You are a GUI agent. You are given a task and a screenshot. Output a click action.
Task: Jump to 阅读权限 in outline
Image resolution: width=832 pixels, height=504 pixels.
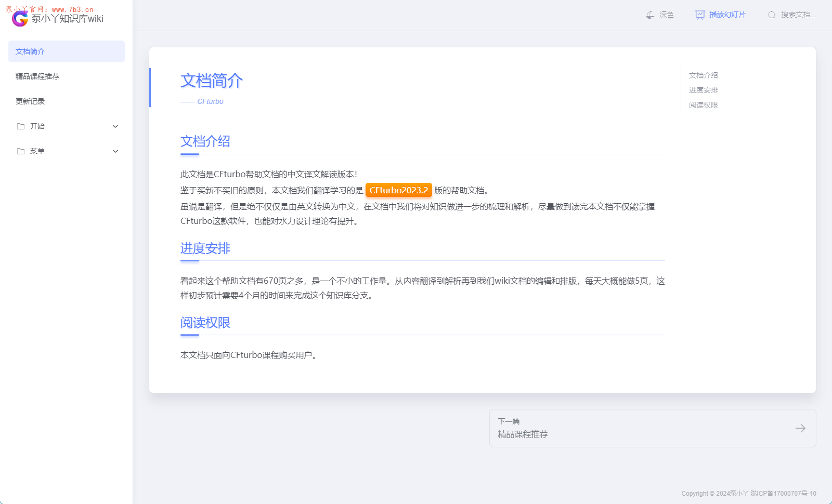click(703, 105)
